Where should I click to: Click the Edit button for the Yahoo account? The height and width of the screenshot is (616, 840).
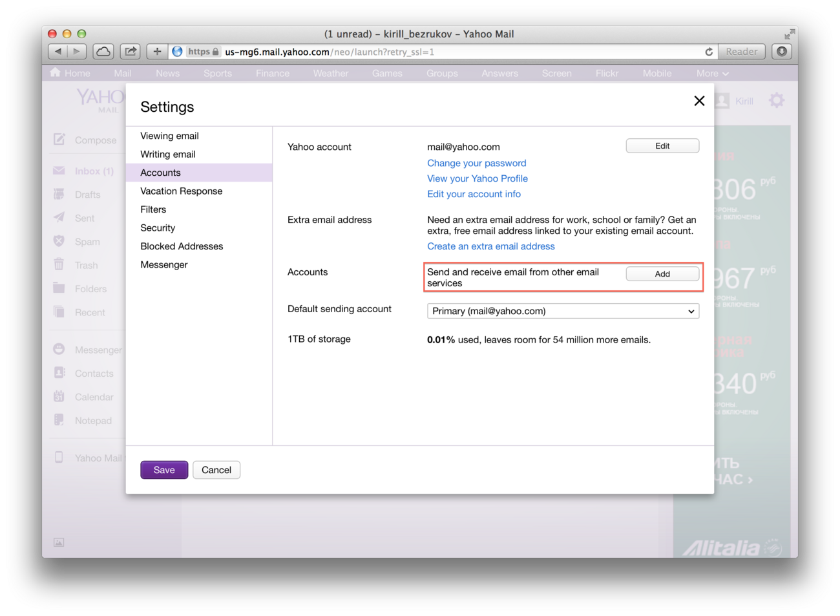click(x=662, y=146)
